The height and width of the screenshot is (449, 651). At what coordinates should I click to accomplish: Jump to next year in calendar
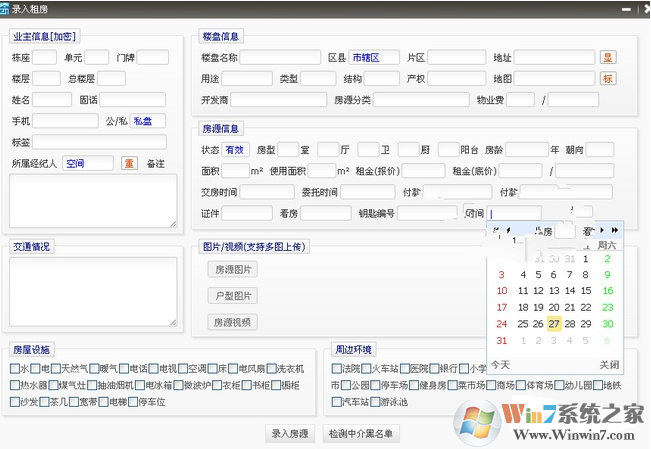[615, 229]
